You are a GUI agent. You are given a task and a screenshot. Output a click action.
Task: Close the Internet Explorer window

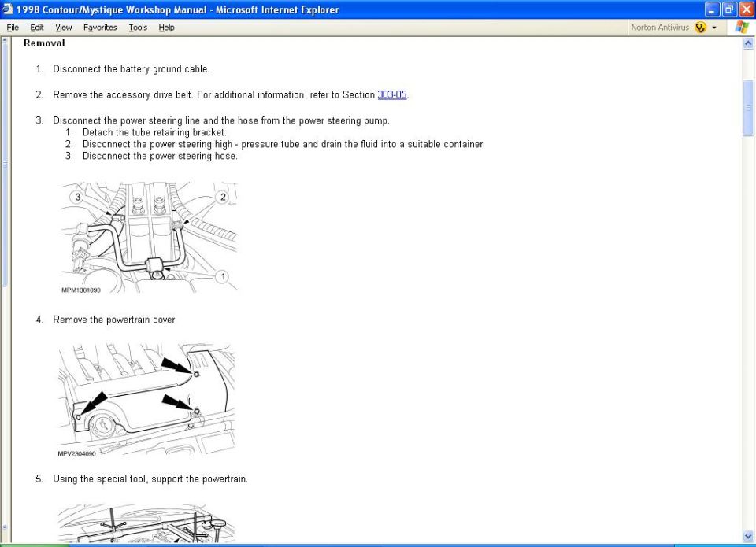tap(746, 9)
